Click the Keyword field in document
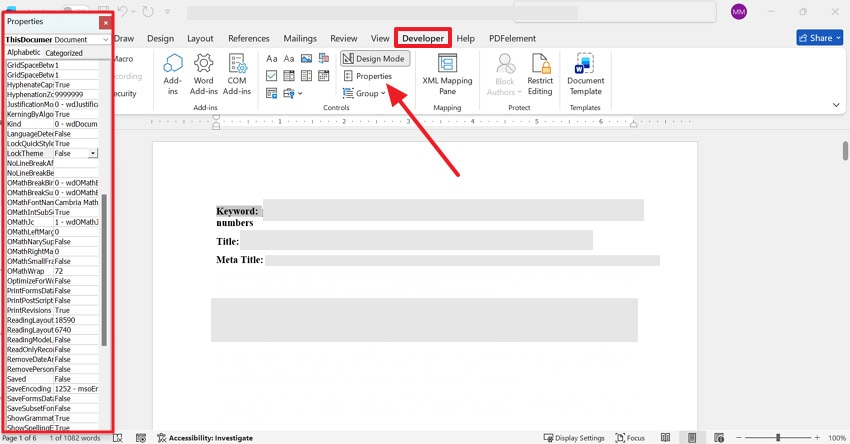 453,210
